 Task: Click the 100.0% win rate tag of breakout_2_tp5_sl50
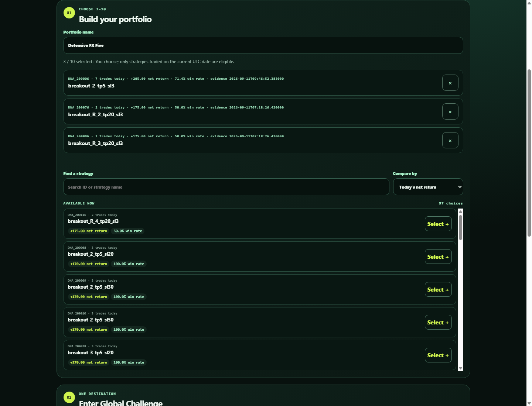click(x=129, y=330)
